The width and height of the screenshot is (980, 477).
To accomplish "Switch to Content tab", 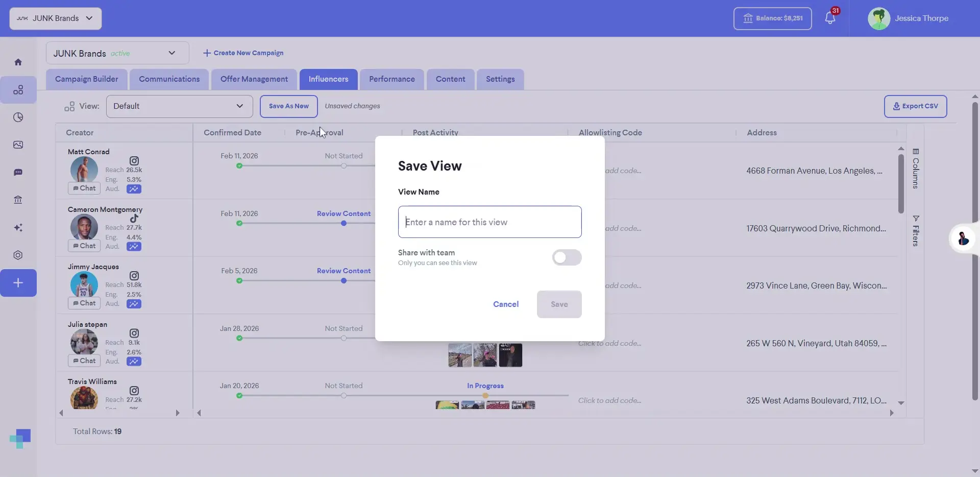I will (451, 79).
